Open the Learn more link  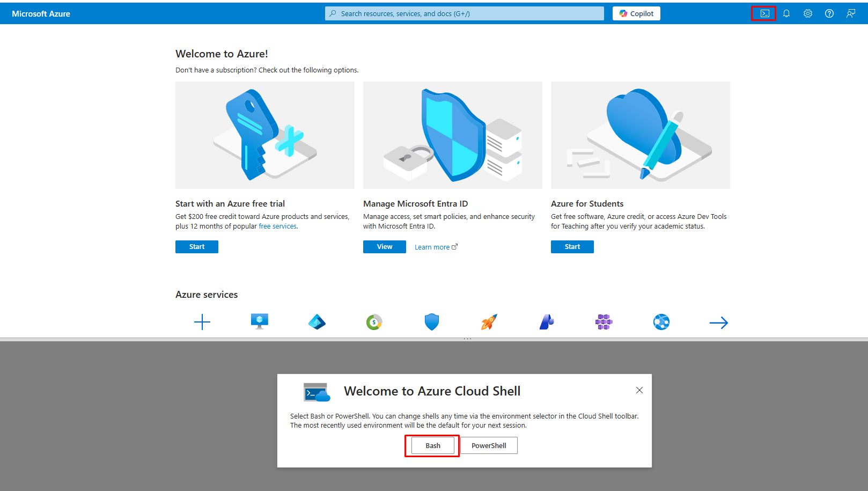436,247
